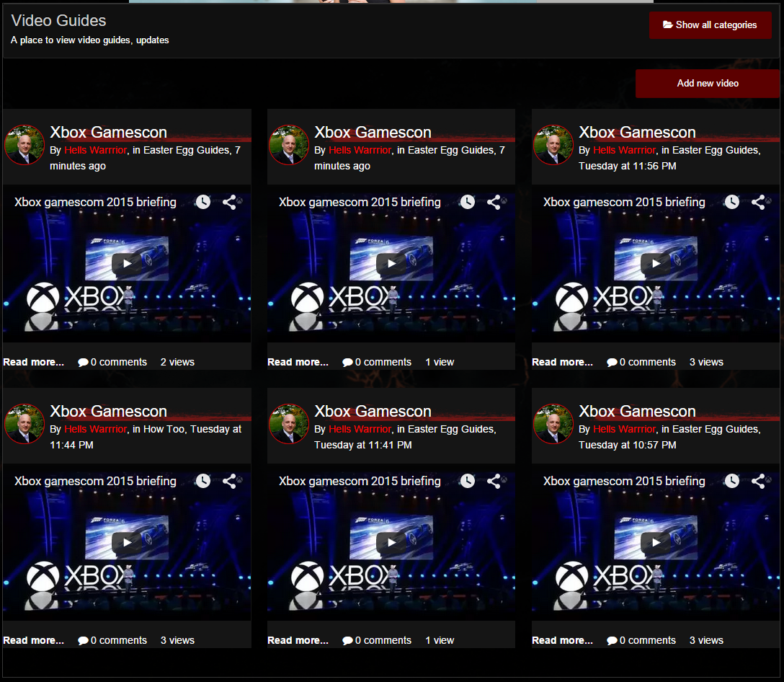Viewport: 784px width, 682px height.
Task: Click Add new video button
Action: tap(708, 84)
